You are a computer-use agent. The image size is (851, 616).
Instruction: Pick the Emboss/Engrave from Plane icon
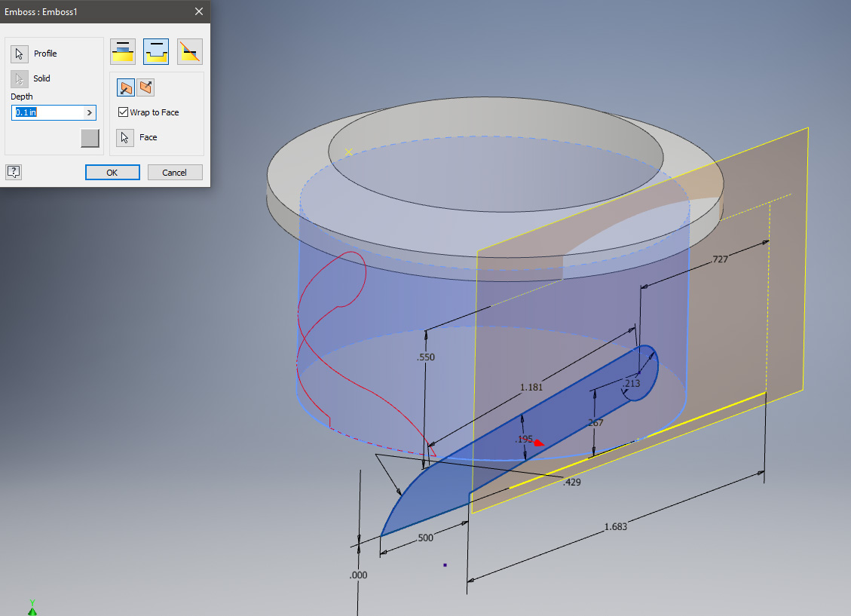point(189,51)
